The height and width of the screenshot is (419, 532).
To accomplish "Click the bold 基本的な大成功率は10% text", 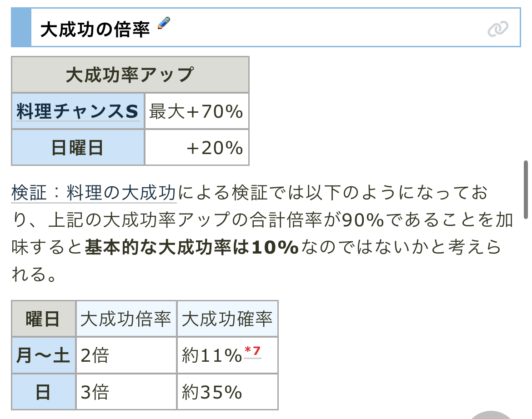I will pyautogui.click(x=192, y=247).
